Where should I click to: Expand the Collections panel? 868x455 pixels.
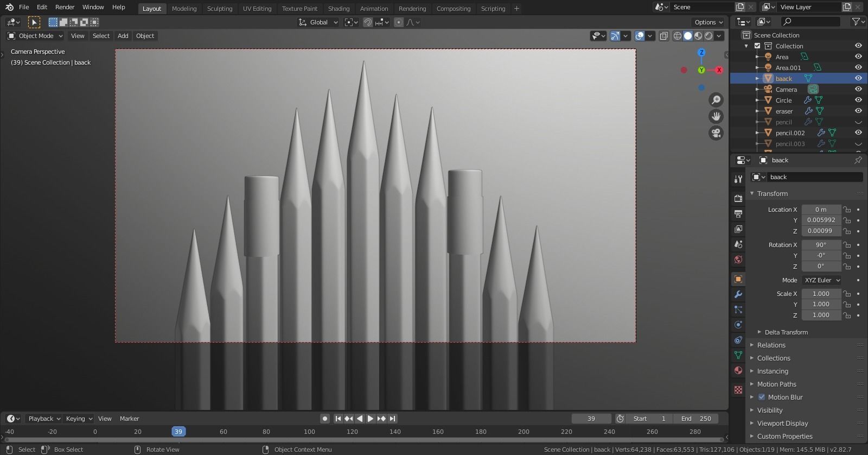774,358
